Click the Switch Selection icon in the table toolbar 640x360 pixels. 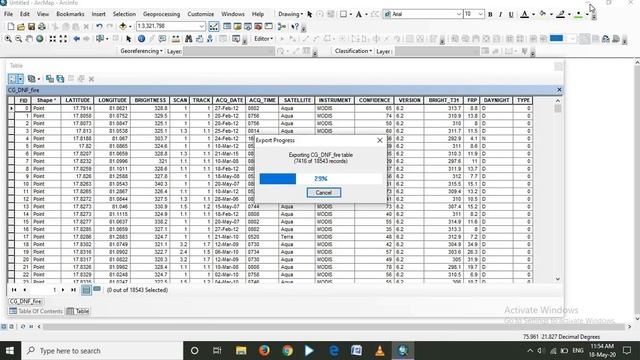[x=60, y=79]
